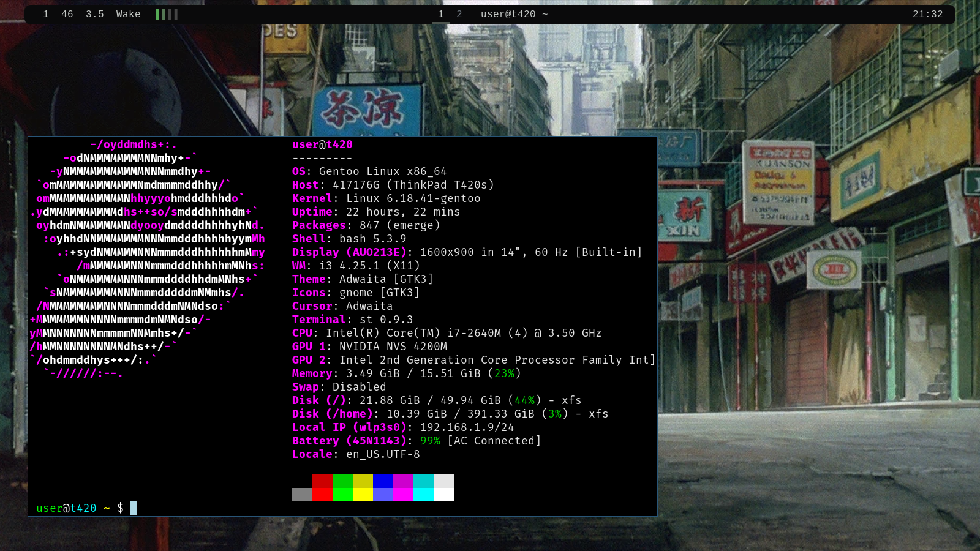
Task: Click the Gentoo ASCII art logo in terminal
Action: [148, 259]
